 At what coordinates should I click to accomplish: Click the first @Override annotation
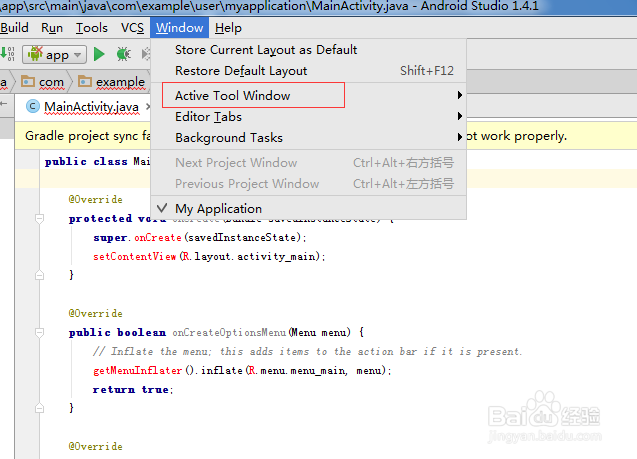tap(95, 199)
